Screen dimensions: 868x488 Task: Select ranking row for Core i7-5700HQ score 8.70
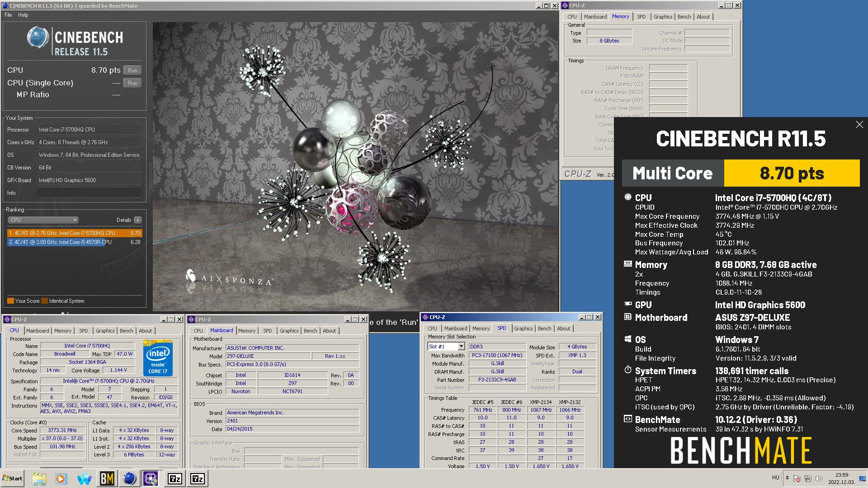click(74, 233)
